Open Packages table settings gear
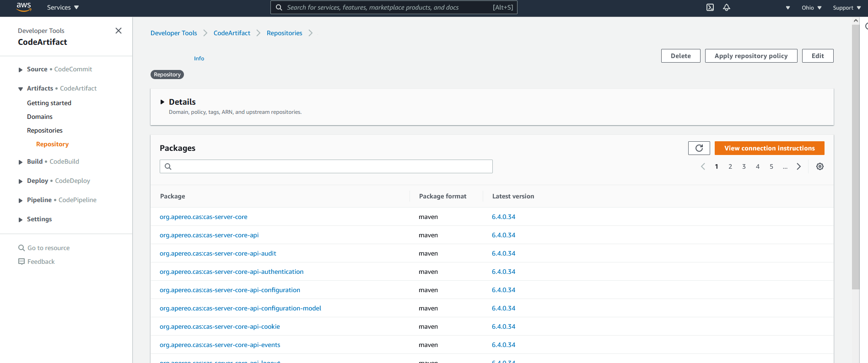This screenshot has width=868, height=363. pyautogui.click(x=820, y=166)
